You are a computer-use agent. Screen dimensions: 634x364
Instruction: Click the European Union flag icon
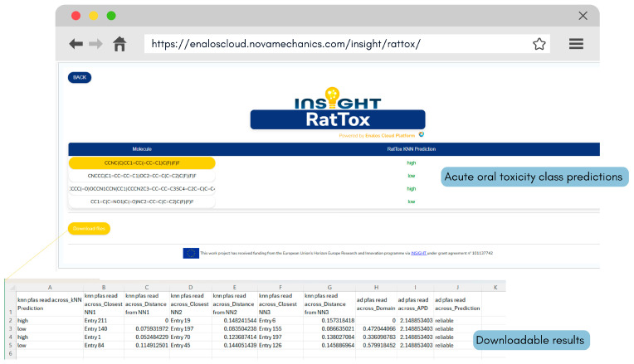(x=191, y=253)
